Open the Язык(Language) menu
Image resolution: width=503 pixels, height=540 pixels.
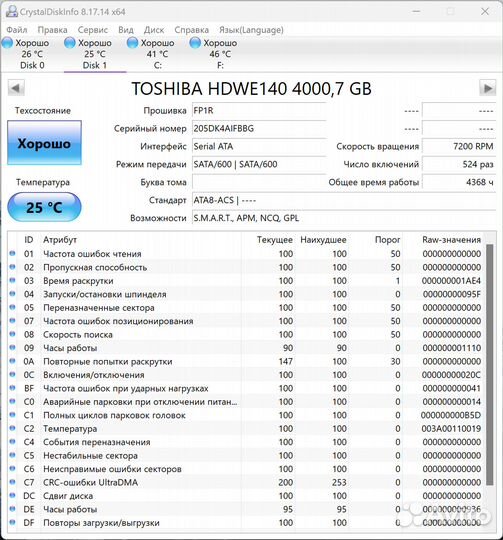[251, 30]
